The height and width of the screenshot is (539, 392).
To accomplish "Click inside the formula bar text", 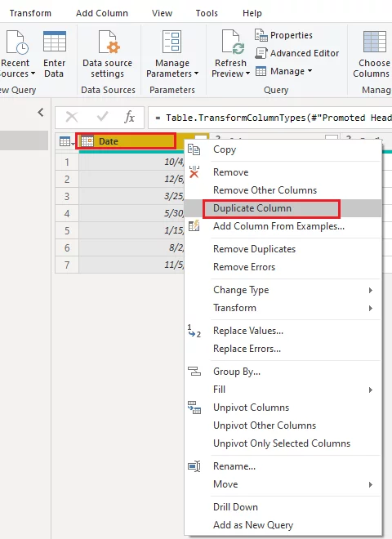I will pyautogui.click(x=270, y=118).
